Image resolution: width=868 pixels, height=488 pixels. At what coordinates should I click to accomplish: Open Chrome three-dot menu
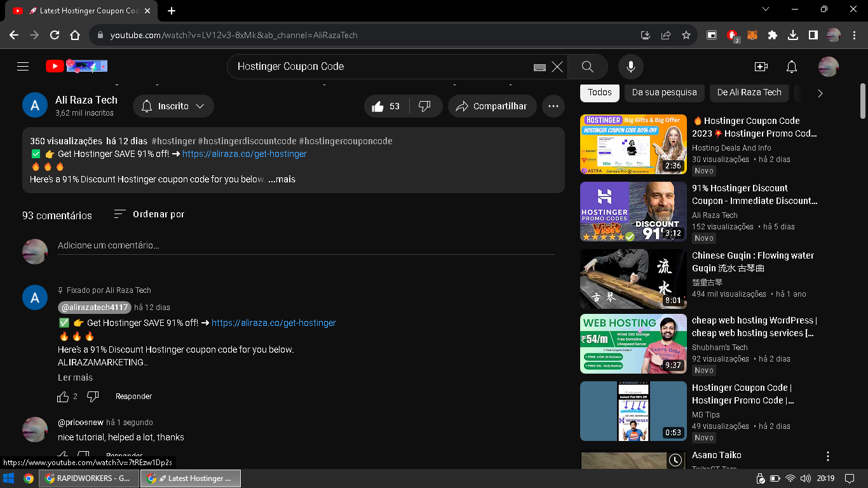(x=854, y=35)
